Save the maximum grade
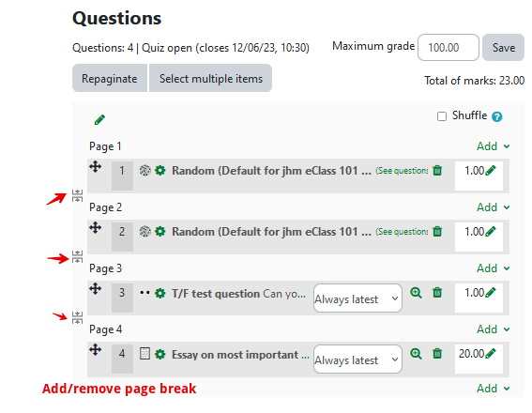Image resolution: width=532 pixels, height=413 pixels. [x=504, y=47]
